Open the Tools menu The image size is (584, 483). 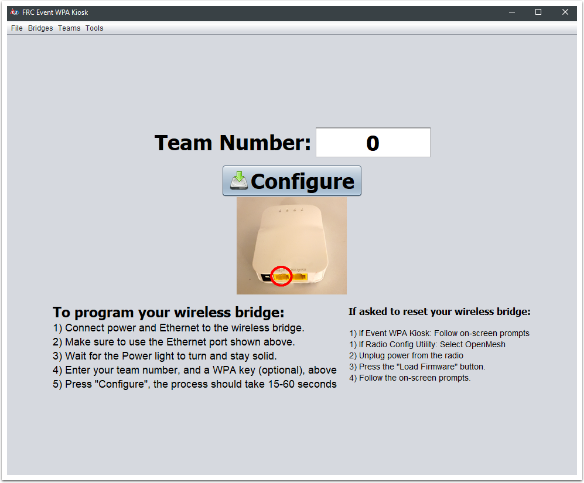tap(94, 28)
